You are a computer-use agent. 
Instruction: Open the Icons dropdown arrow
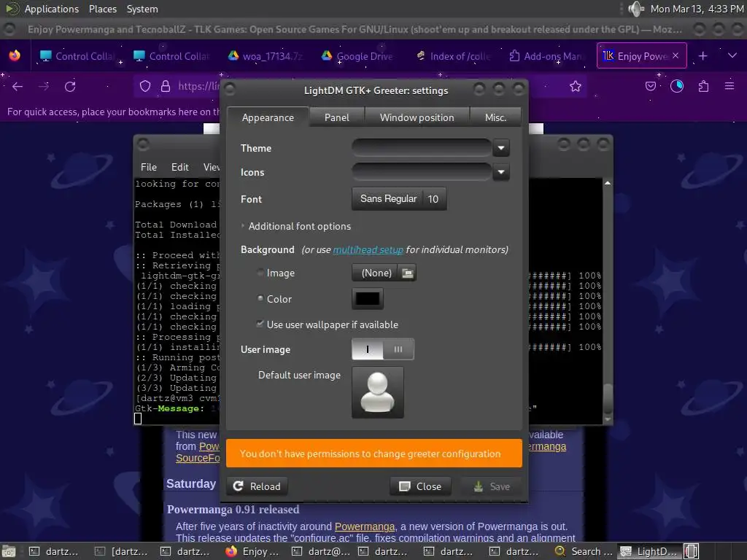tap(500, 172)
